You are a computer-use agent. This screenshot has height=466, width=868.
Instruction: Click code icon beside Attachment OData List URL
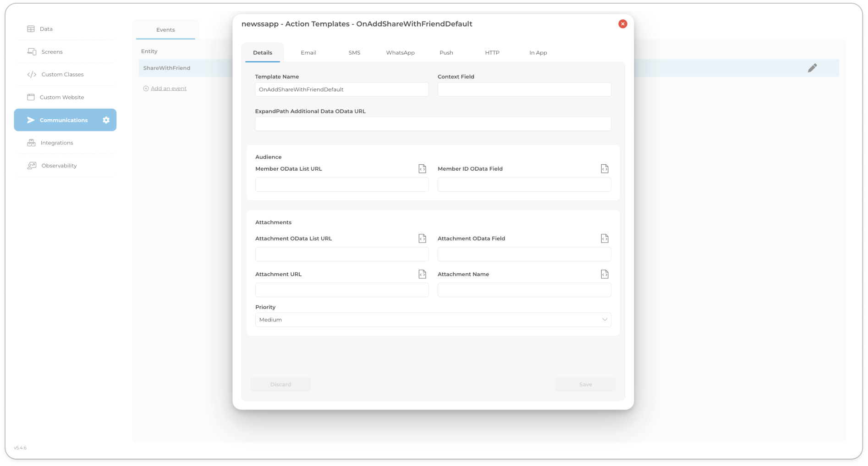(x=422, y=239)
